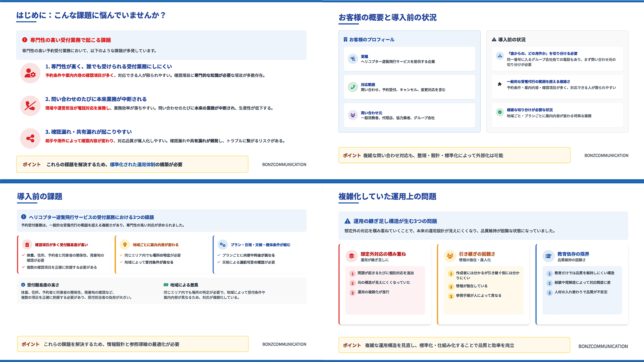The image size is (644, 362).
Task: Click the red clipboard icon by 確認項目が多く受付難易度が高い
Action: [27, 245]
